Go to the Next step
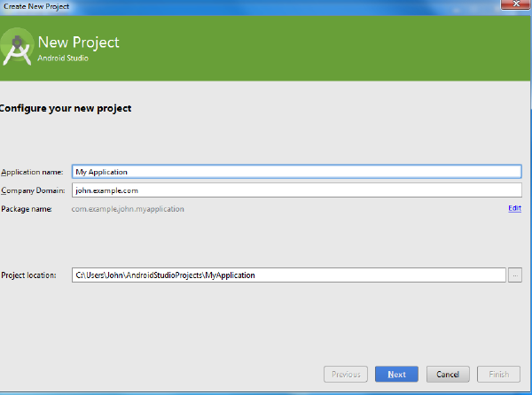The width and height of the screenshot is (532, 395). tap(396, 374)
